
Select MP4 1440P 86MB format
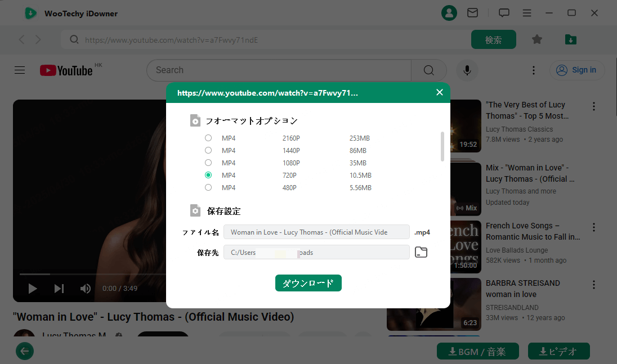208,150
